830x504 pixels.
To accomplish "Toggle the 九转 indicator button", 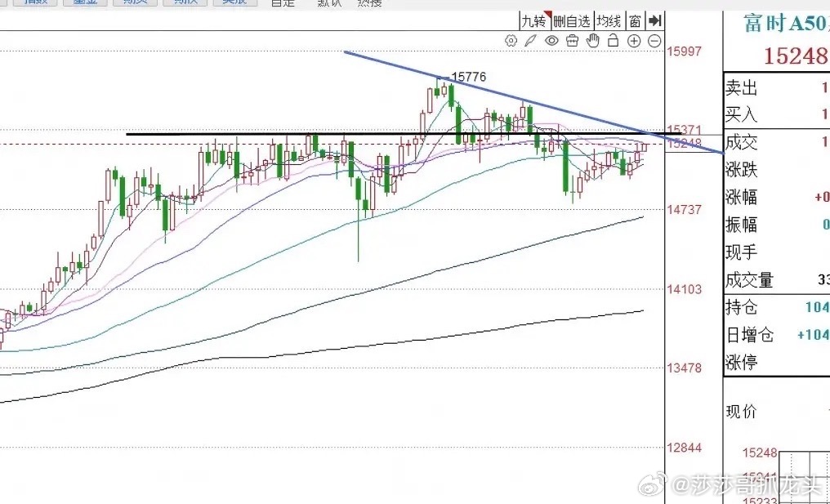I will [x=535, y=21].
